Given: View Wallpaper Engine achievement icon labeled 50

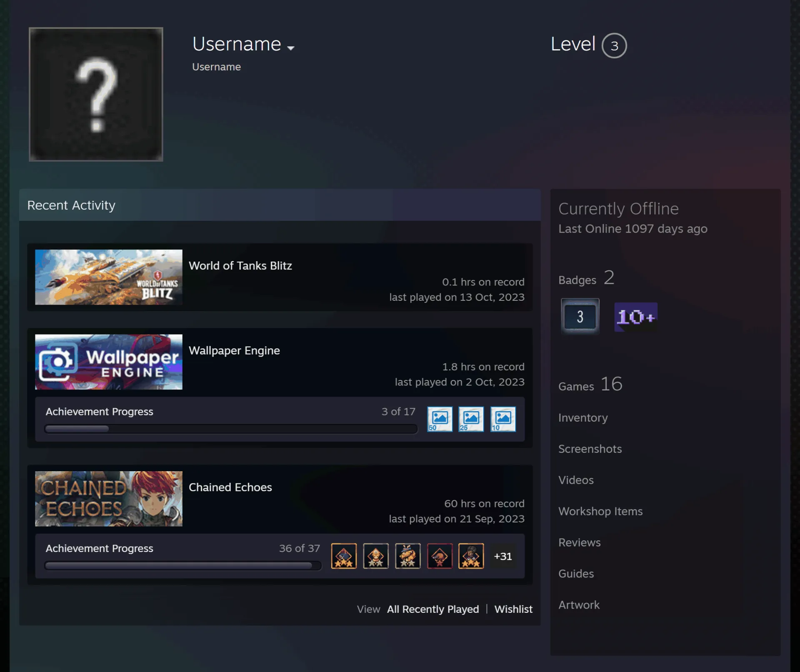Looking at the screenshot, I should pos(440,419).
